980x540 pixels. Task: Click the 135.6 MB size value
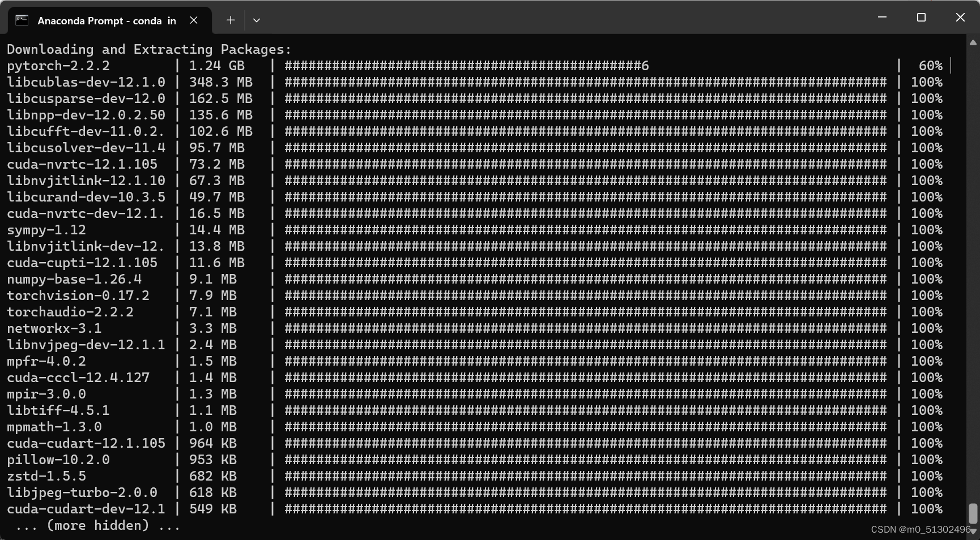[x=221, y=115]
